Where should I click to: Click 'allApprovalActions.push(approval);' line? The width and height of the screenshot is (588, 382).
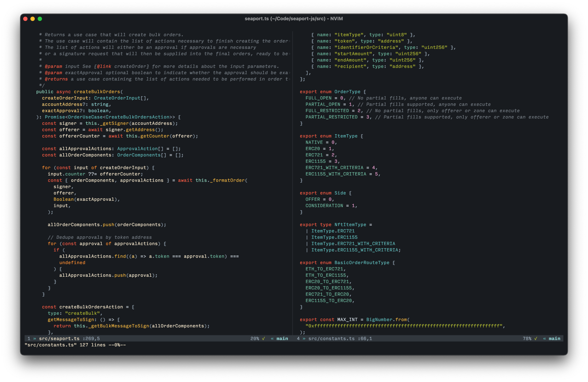click(x=109, y=275)
